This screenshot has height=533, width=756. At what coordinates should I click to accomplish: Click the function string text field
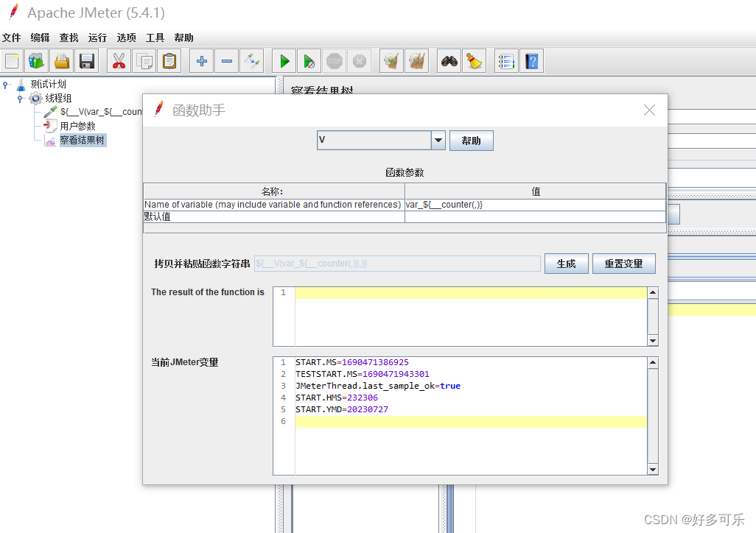coord(397,264)
